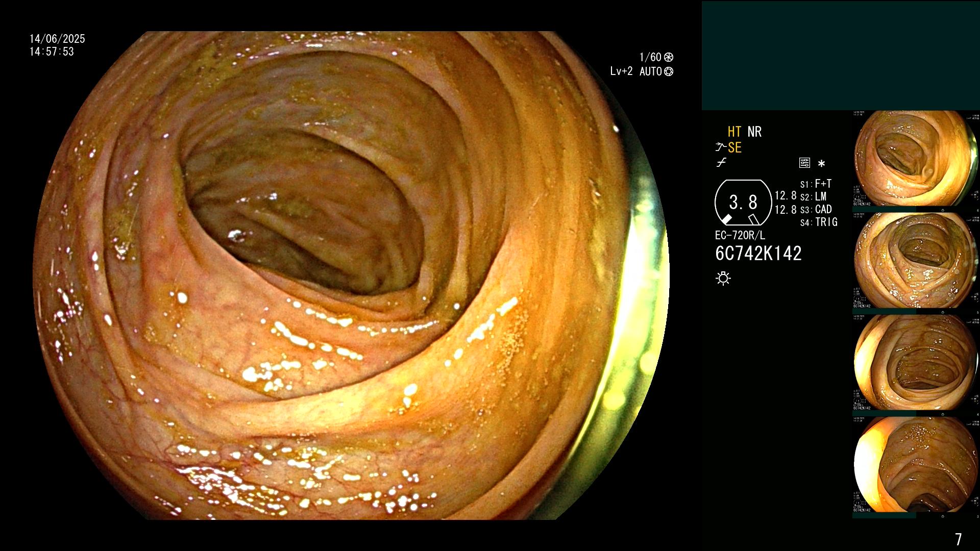Click the light source lamp icon
Image resolution: width=980 pixels, height=551 pixels.
tap(723, 279)
